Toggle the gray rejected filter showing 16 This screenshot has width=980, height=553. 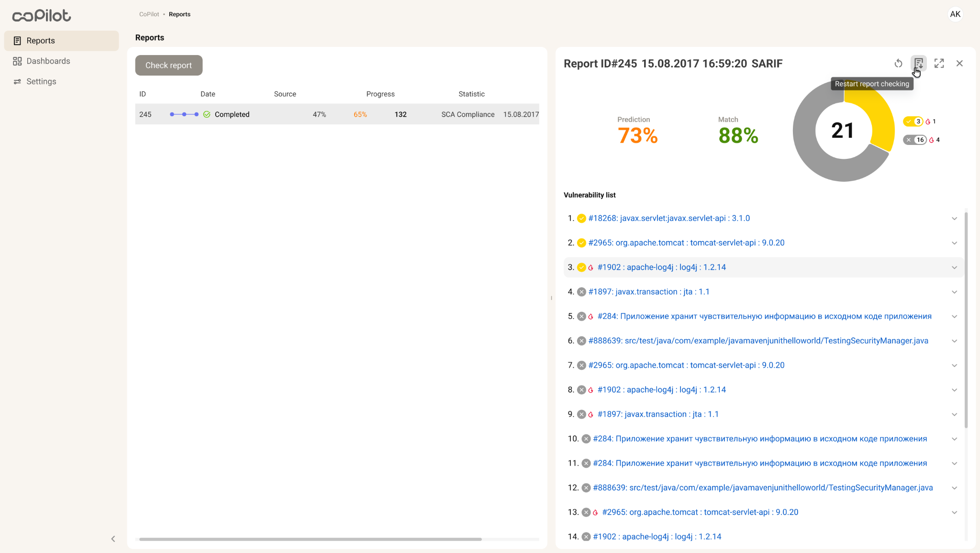915,140
